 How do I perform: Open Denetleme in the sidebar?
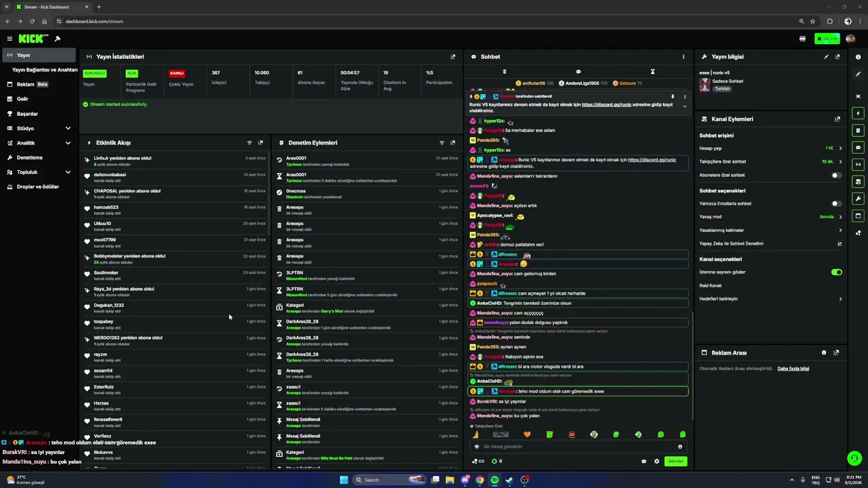click(39, 158)
